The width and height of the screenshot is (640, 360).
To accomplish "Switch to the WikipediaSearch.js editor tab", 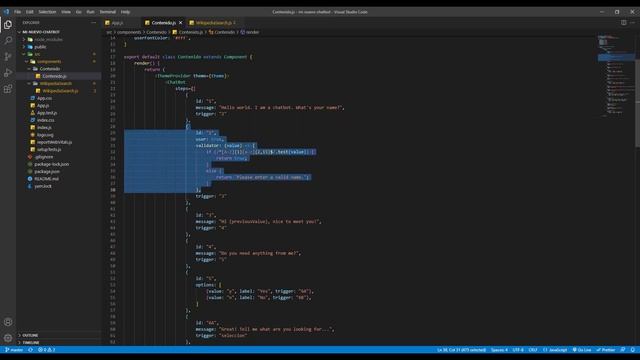I will point(214,23).
